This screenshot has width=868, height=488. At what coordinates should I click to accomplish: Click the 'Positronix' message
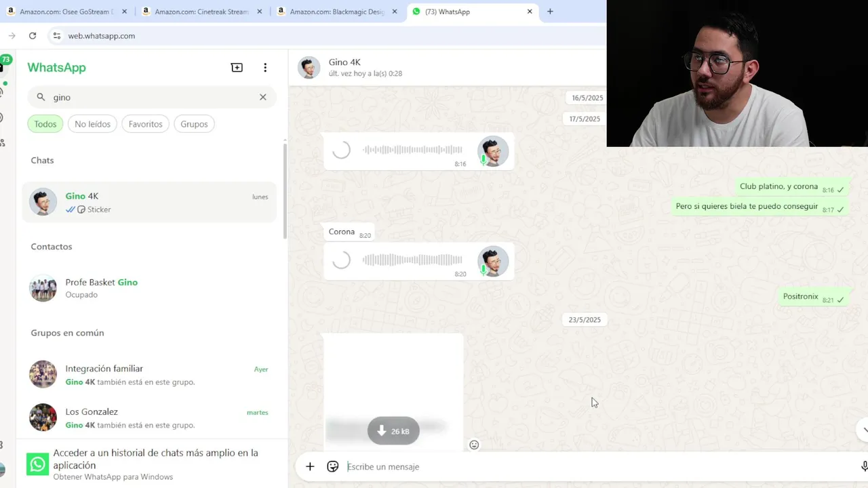[x=813, y=297]
